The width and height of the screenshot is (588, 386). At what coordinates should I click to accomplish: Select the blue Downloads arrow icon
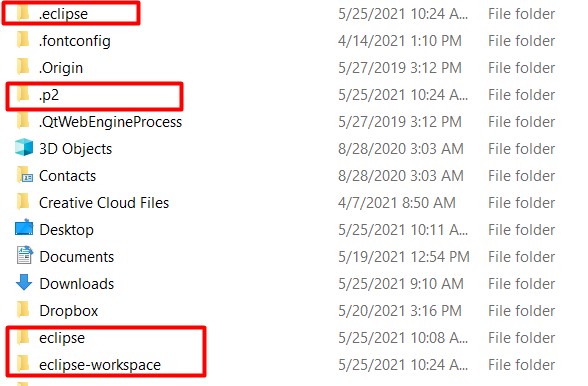(x=24, y=282)
